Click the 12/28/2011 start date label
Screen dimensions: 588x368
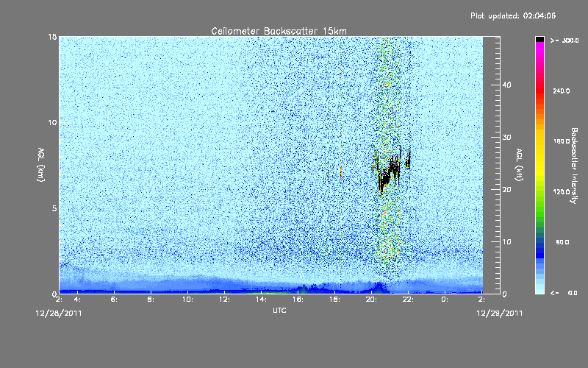click(x=59, y=314)
